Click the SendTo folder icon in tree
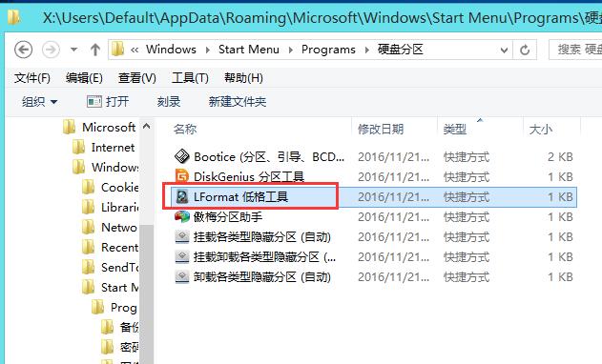 pos(89,267)
